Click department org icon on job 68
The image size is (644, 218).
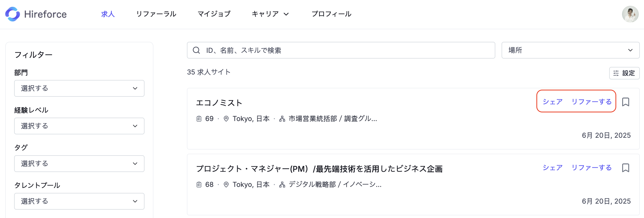[282, 185]
